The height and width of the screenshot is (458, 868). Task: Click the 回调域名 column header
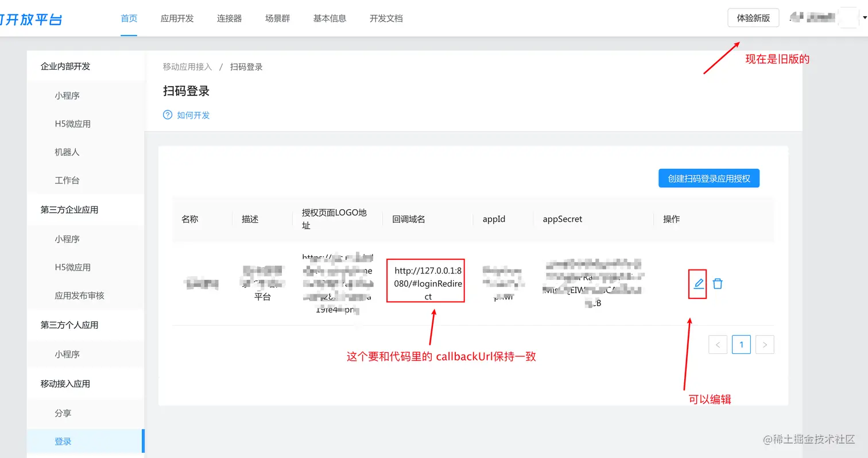coord(409,219)
